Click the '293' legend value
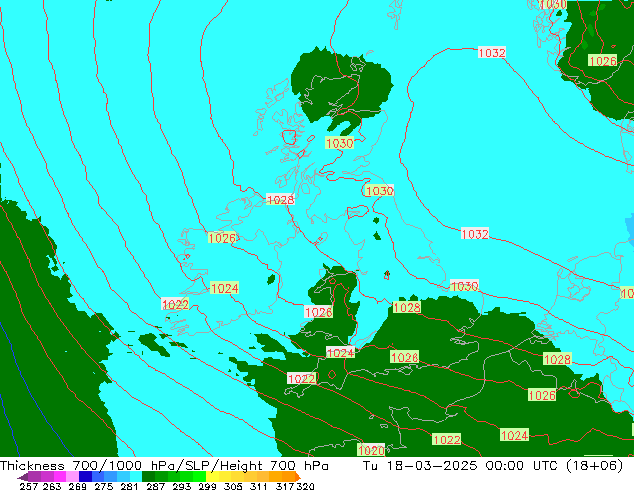 click(182, 486)
